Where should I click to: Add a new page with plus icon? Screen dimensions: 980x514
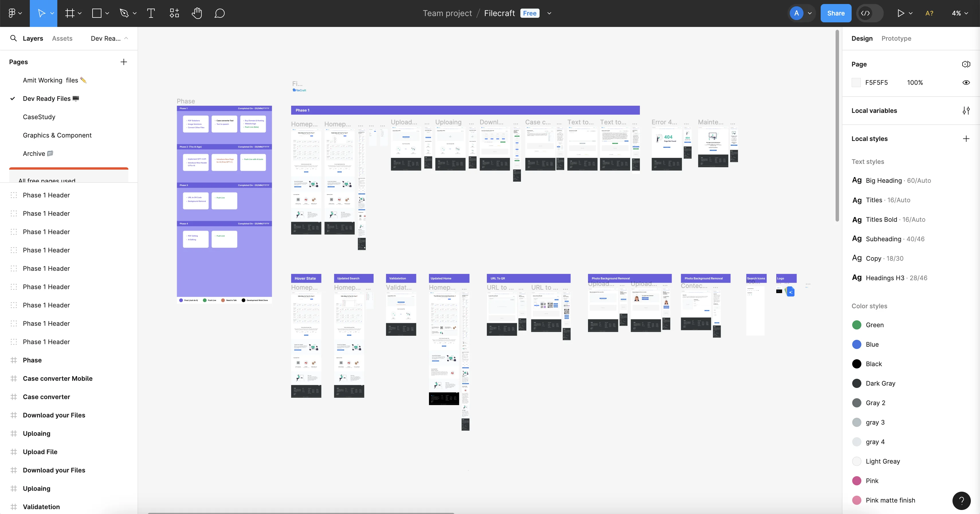click(x=124, y=62)
